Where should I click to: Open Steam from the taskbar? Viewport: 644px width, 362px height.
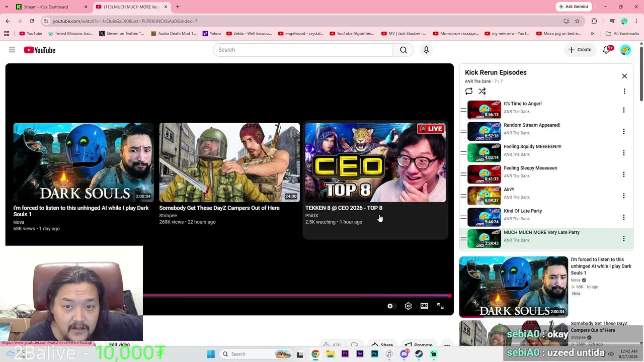pyautogui.click(x=419, y=354)
